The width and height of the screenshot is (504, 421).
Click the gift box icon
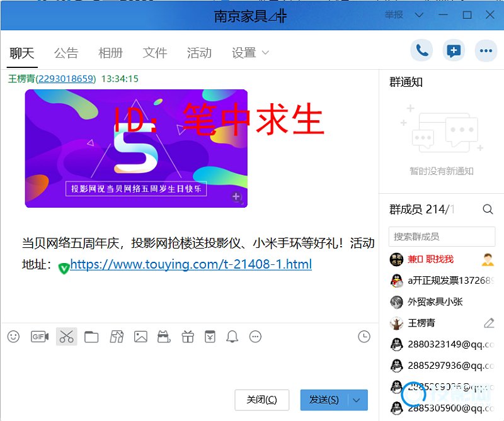[x=188, y=337]
